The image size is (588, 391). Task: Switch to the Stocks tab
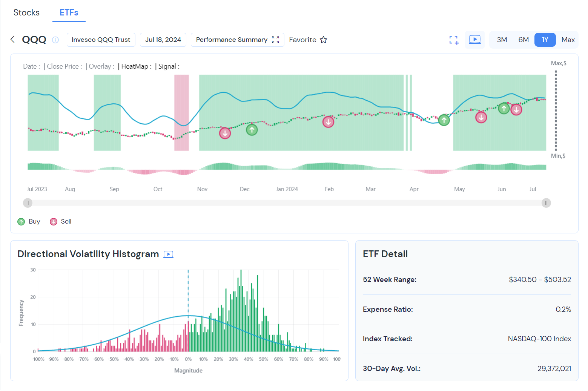(x=26, y=12)
